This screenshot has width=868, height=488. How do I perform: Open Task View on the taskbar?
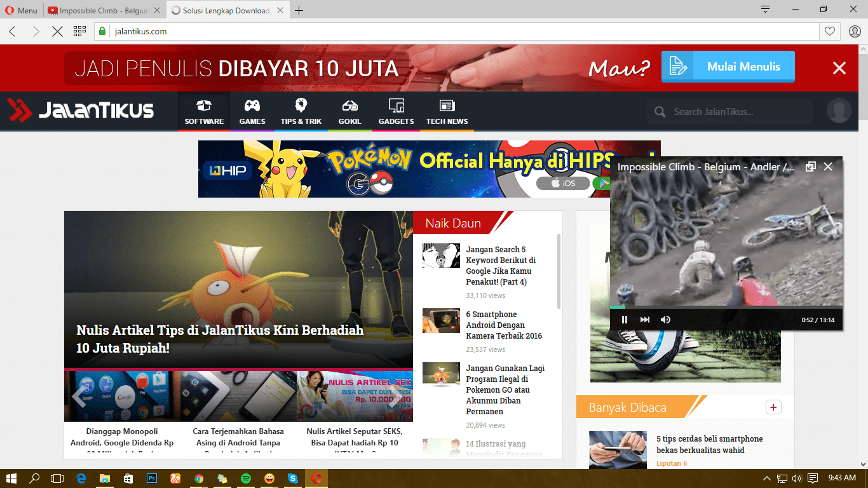57,478
